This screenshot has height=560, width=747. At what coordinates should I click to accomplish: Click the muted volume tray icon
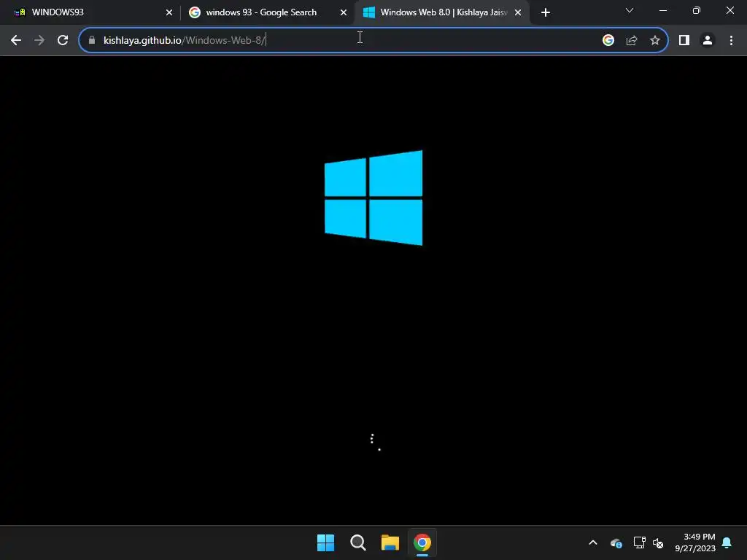658,542
